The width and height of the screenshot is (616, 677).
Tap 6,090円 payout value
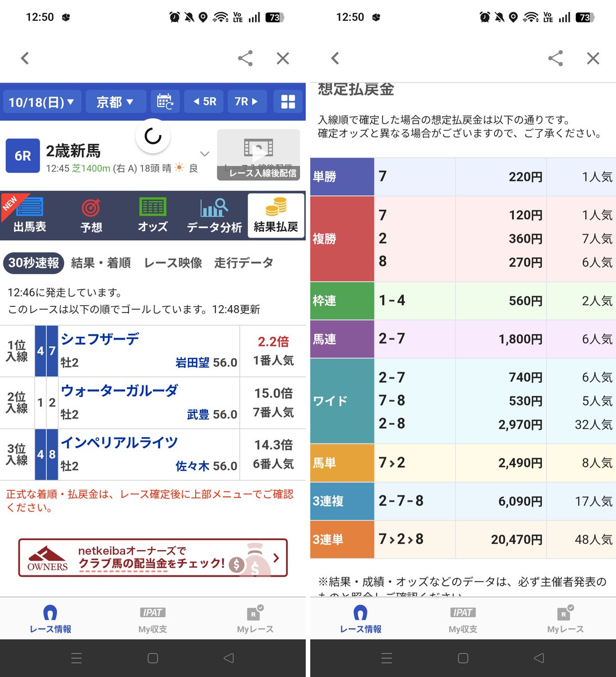(520, 502)
